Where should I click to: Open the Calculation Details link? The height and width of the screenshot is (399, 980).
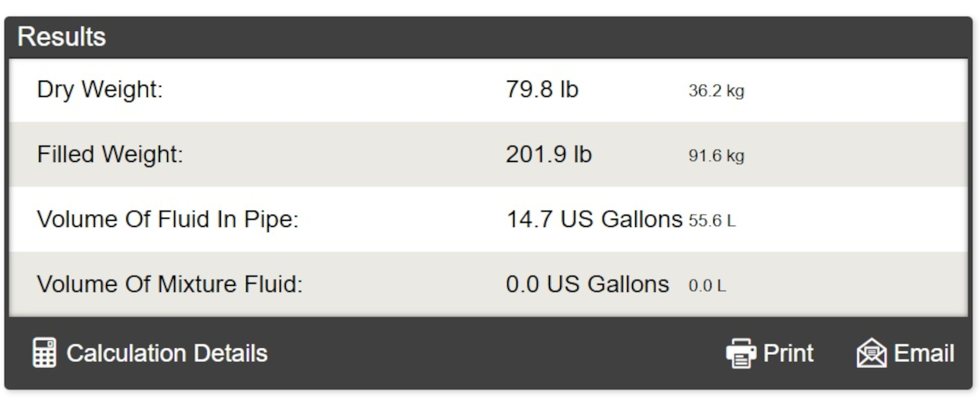[x=167, y=353]
